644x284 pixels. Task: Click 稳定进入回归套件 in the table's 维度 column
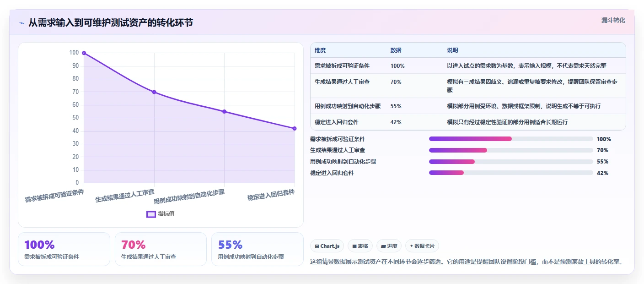(x=337, y=122)
